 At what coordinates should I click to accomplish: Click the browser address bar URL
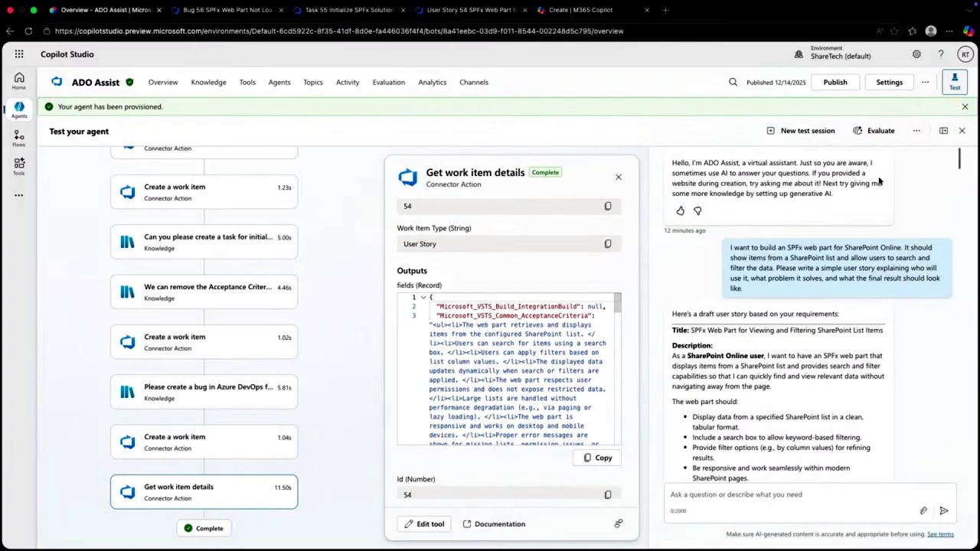click(339, 31)
